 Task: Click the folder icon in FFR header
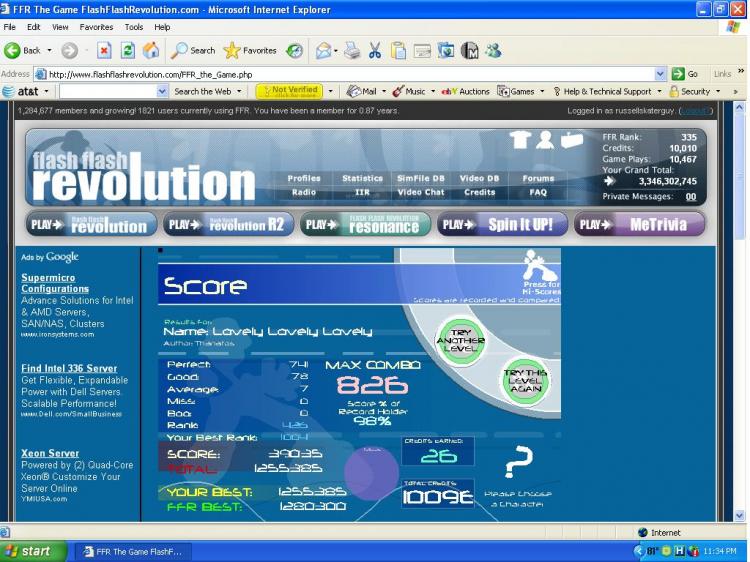click(x=572, y=140)
